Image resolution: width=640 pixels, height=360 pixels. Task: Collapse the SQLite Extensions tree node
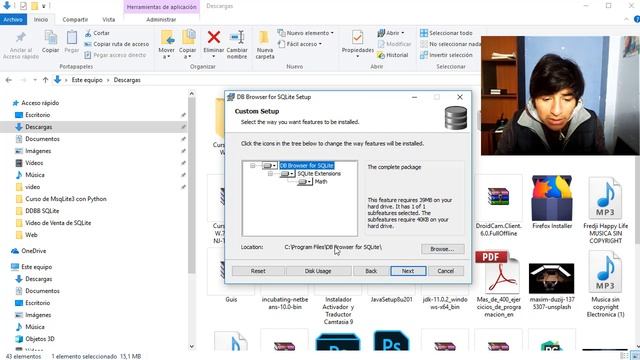click(270, 173)
